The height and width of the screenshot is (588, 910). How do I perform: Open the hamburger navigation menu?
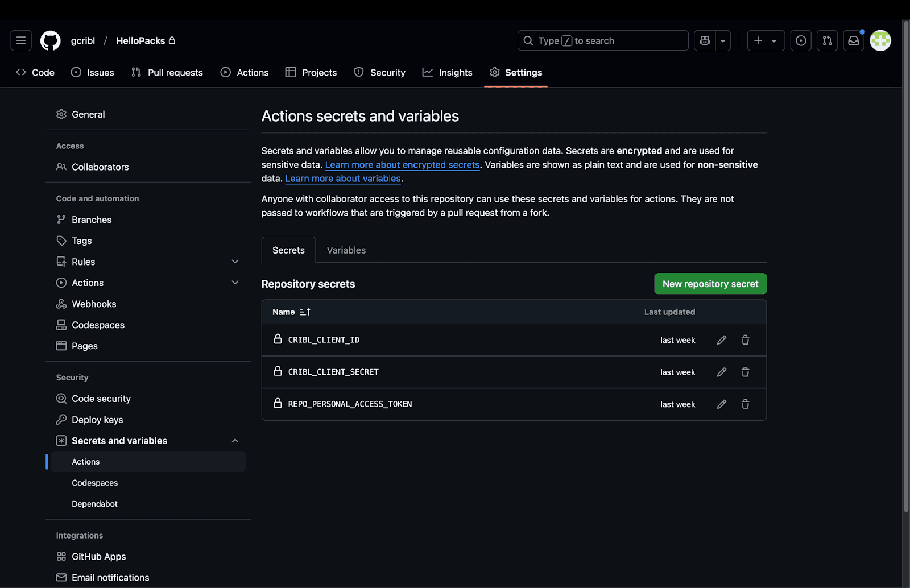pyautogui.click(x=21, y=40)
